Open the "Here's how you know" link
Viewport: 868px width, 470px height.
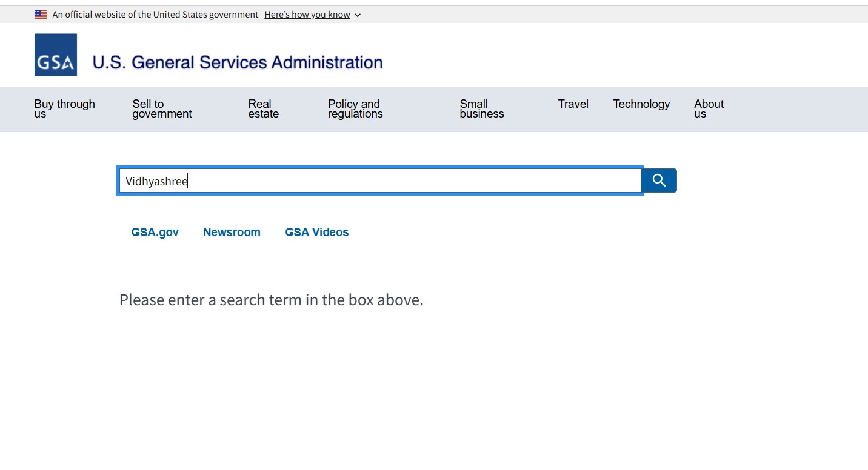307,15
